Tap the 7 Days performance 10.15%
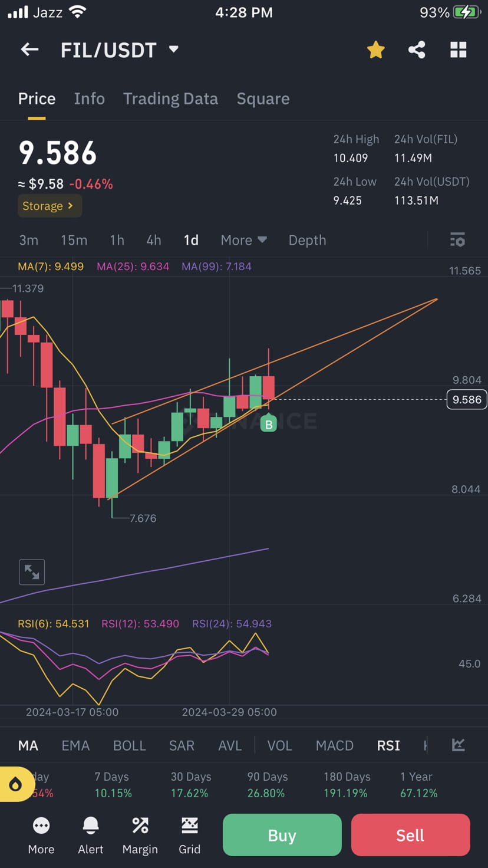The height and width of the screenshot is (868, 488). coord(113,785)
